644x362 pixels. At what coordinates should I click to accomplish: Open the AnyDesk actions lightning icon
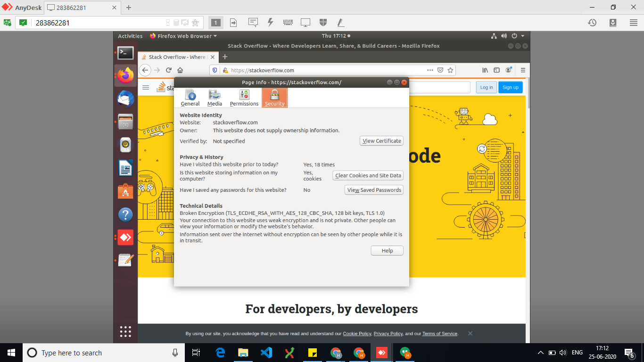(x=271, y=23)
